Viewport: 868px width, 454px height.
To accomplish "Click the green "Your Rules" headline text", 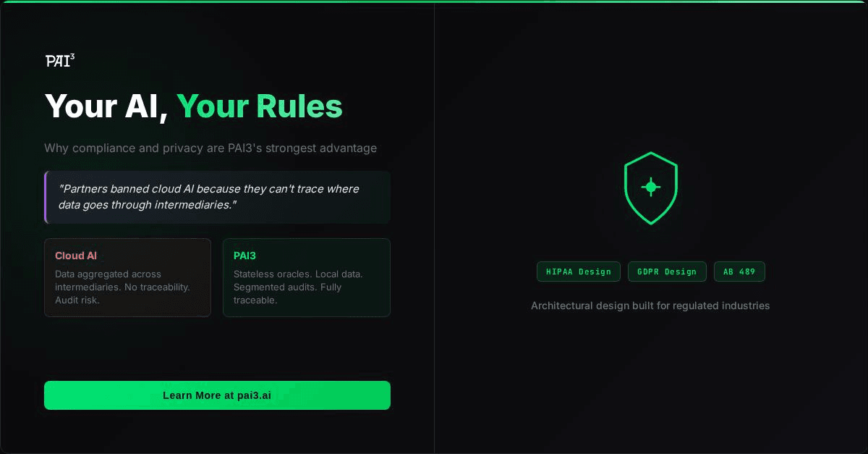I will 259,106.
